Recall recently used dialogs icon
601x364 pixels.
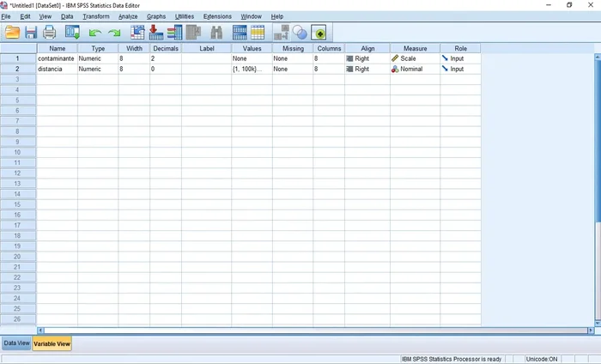(x=72, y=33)
